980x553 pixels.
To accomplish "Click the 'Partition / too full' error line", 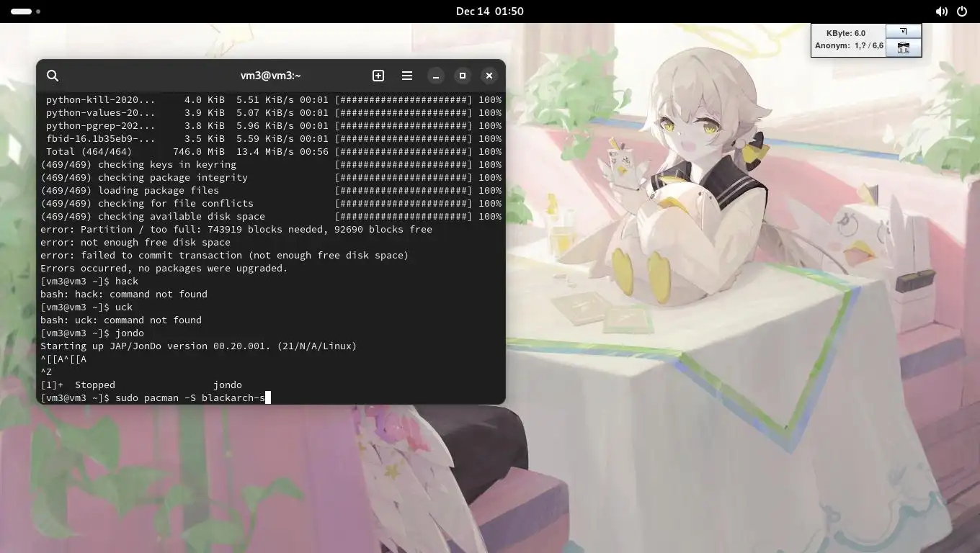I will click(236, 229).
